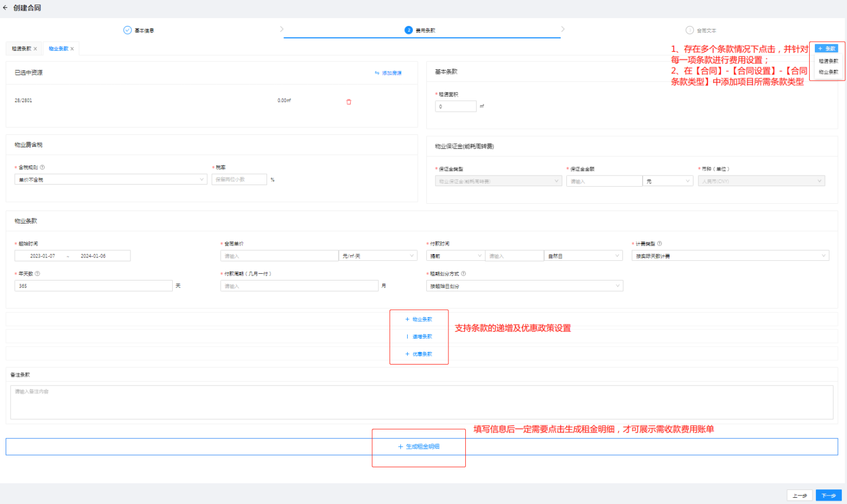Click the 下一步 button

tap(828, 496)
